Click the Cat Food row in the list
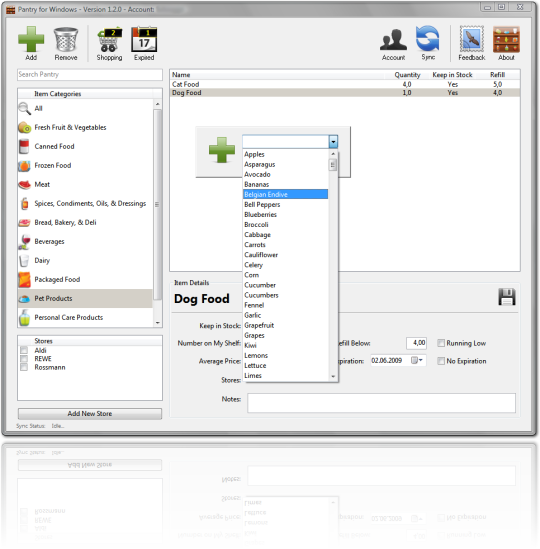 [345, 84]
